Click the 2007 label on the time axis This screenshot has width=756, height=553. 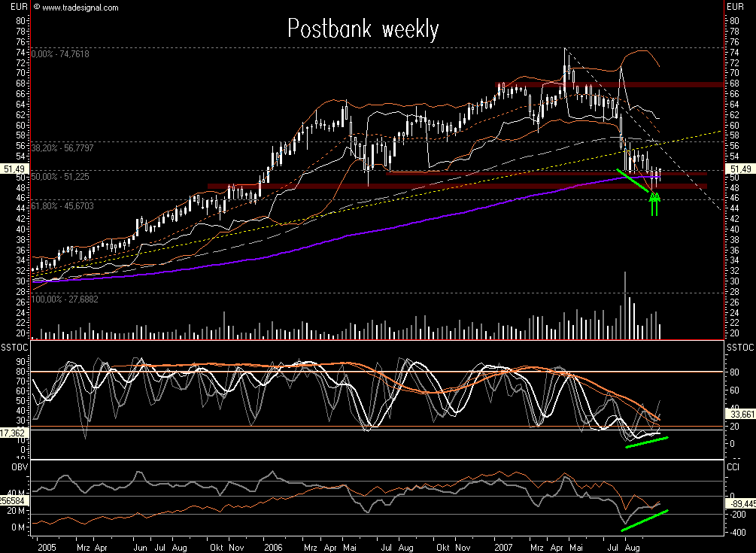coord(502,547)
